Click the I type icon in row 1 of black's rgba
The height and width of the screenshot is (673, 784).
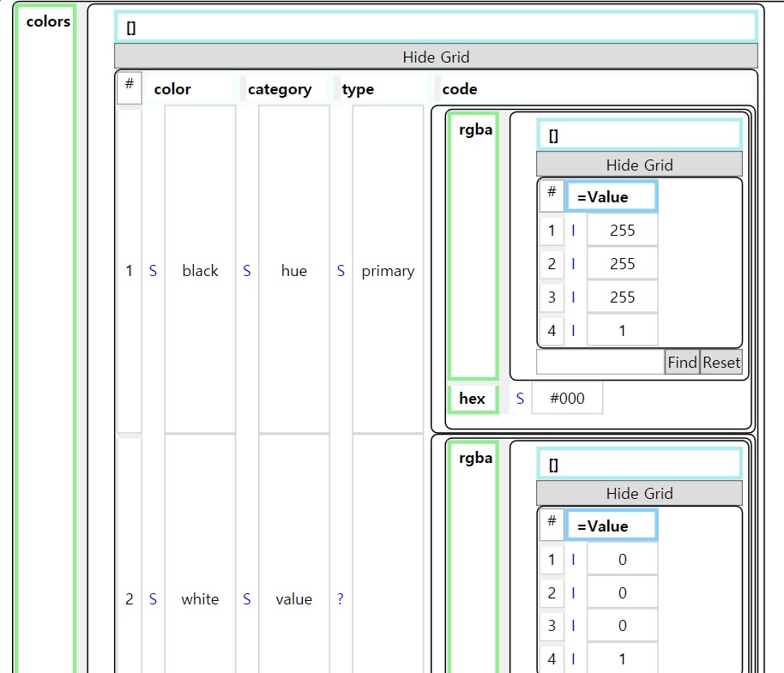click(x=573, y=231)
